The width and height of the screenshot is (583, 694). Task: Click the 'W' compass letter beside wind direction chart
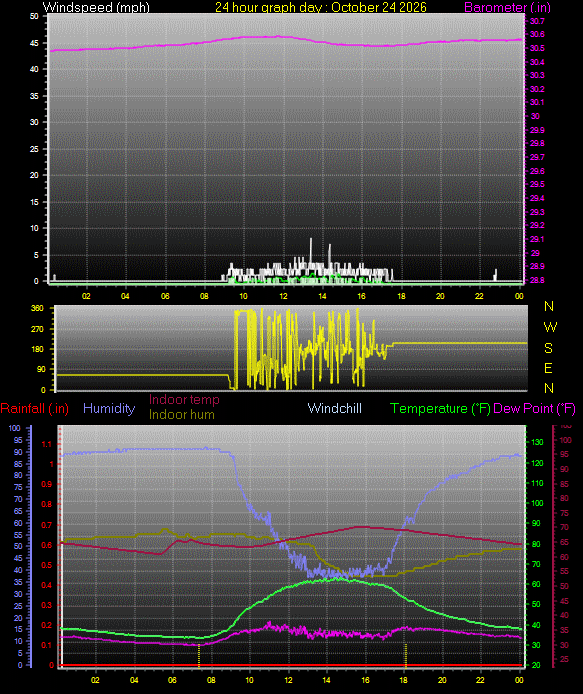(549, 327)
